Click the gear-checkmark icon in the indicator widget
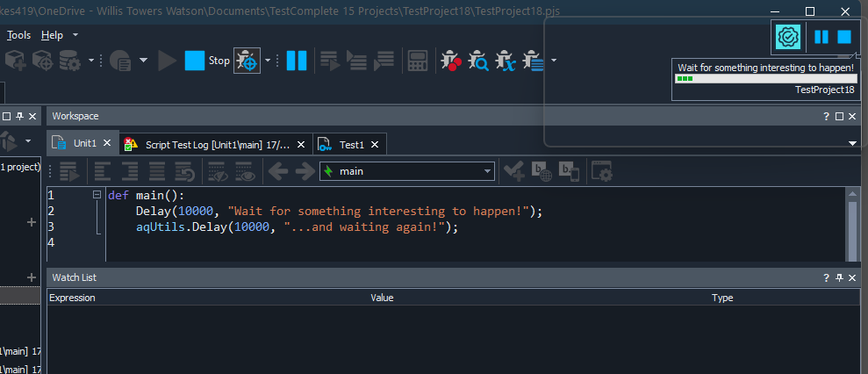The image size is (868, 374). (x=787, y=37)
